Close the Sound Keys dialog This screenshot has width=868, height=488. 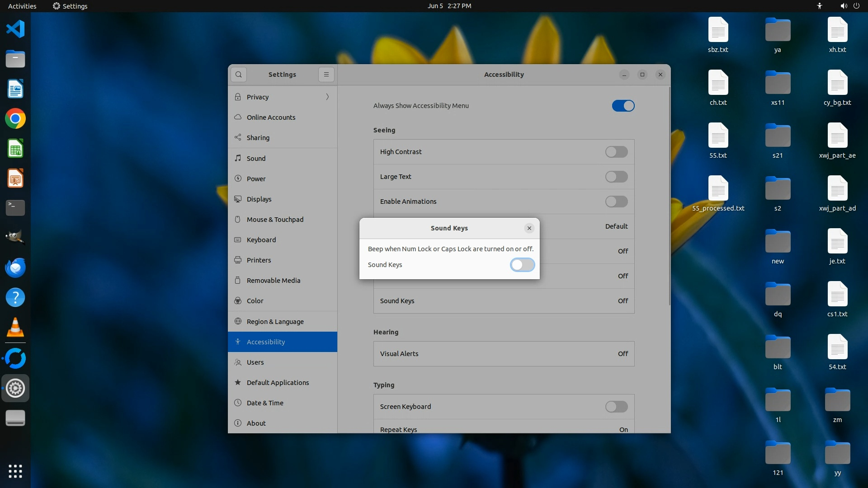point(529,228)
